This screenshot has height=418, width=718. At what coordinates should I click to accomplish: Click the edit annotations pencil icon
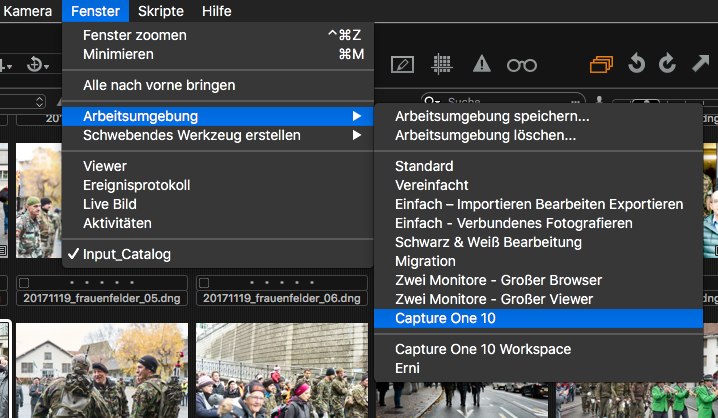(x=403, y=65)
